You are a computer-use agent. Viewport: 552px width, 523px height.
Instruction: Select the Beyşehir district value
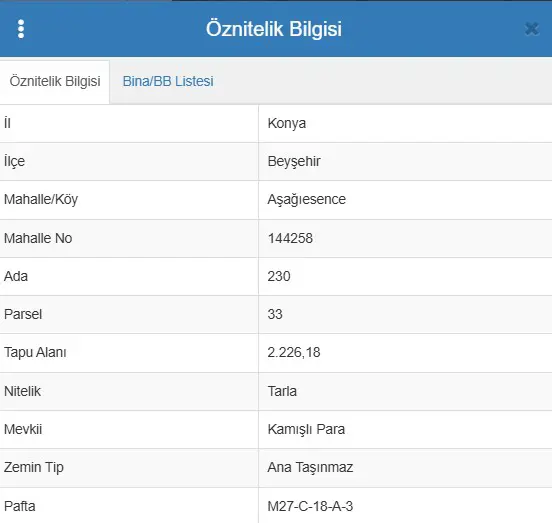pyautogui.click(x=294, y=161)
